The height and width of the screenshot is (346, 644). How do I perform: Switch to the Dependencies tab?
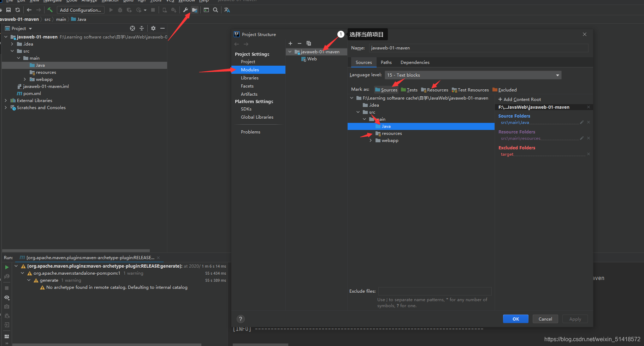(x=415, y=62)
